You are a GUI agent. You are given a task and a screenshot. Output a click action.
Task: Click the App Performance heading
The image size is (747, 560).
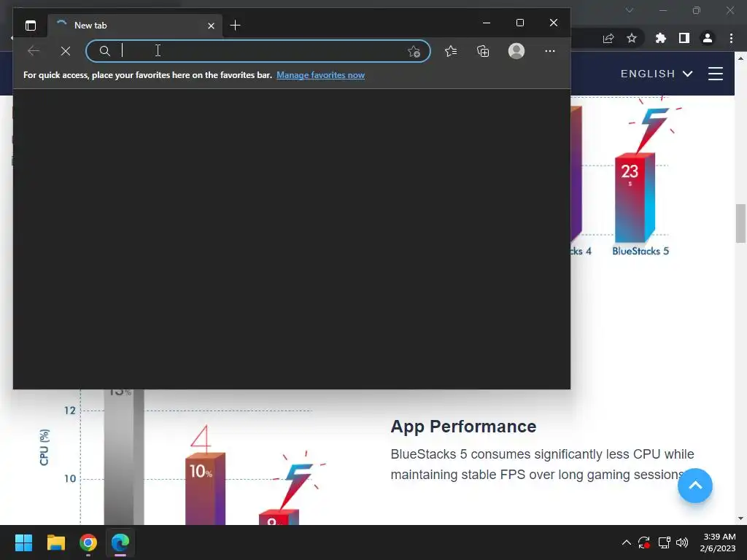463,426
